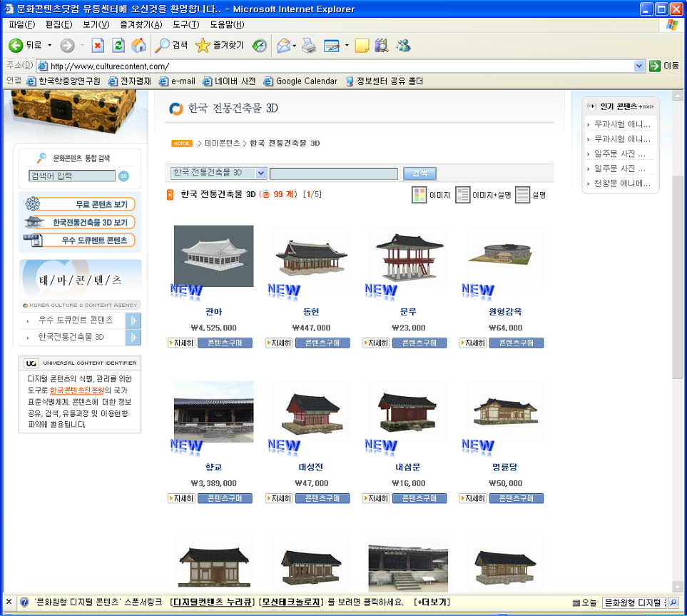Click the Messenger people toolbar icon
Viewport: 687px width, 616px height.
403,45
